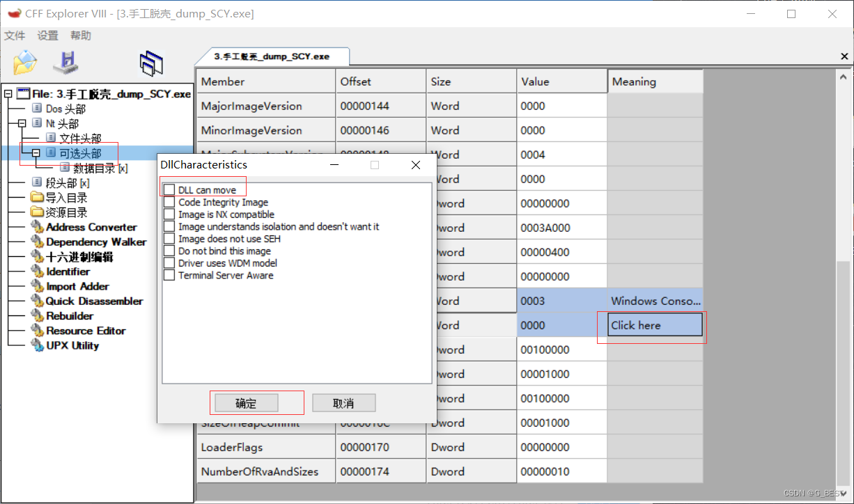Click the Identifier tool icon
The height and width of the screenshot is (504, 854).
[38, 271]
